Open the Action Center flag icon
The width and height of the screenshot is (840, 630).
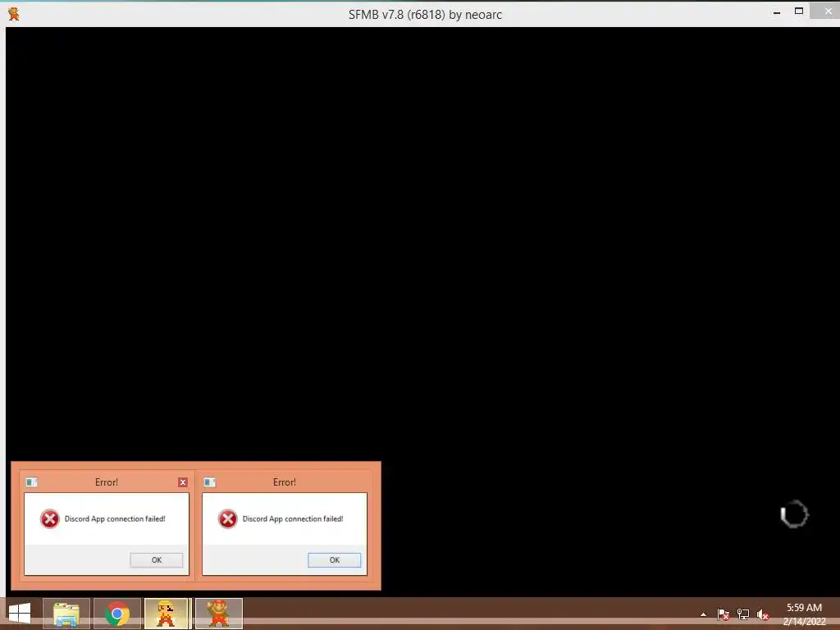723,614
